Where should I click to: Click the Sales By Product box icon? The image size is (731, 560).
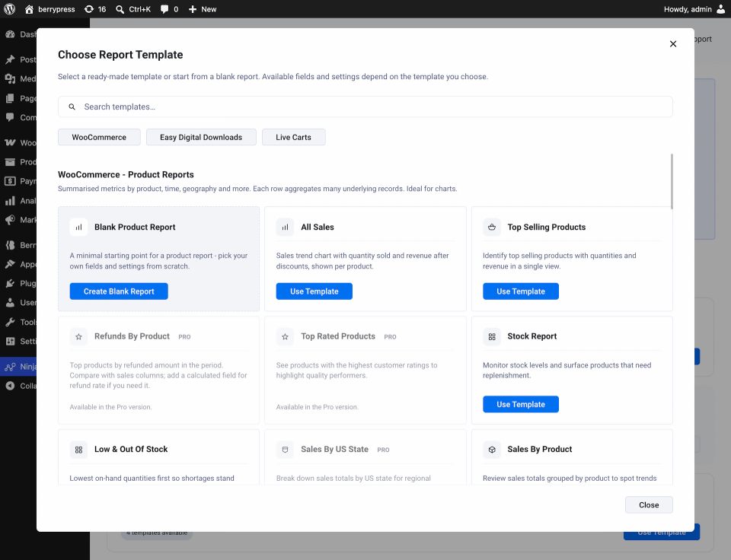pyautogui.click(x=492, y=450)
